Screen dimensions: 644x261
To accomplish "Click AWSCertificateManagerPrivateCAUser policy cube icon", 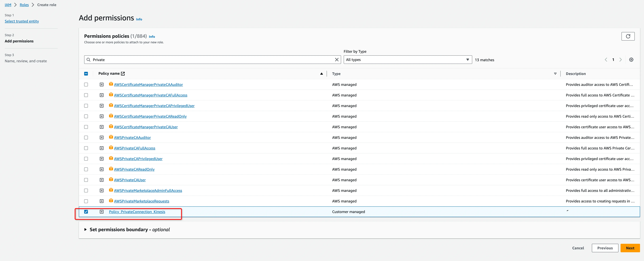I will (x=111, y=126).
